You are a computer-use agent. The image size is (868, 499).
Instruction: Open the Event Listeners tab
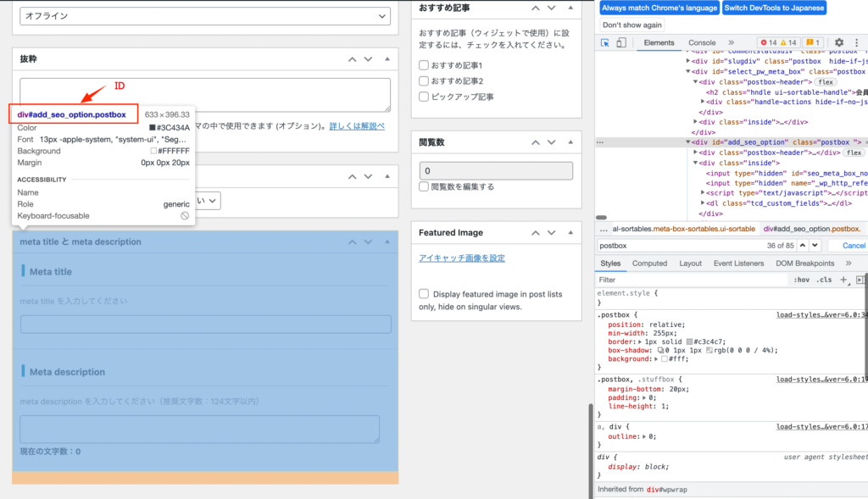click(738, 263)
